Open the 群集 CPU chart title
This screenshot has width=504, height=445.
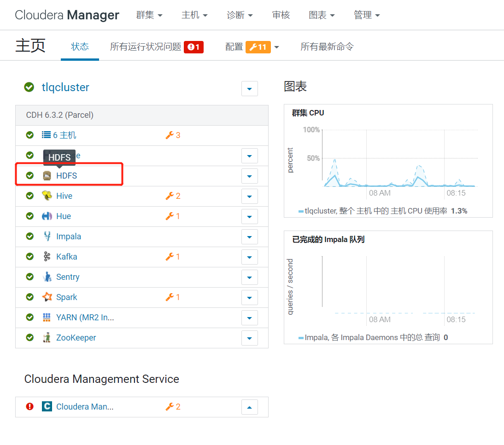[308, 113]
